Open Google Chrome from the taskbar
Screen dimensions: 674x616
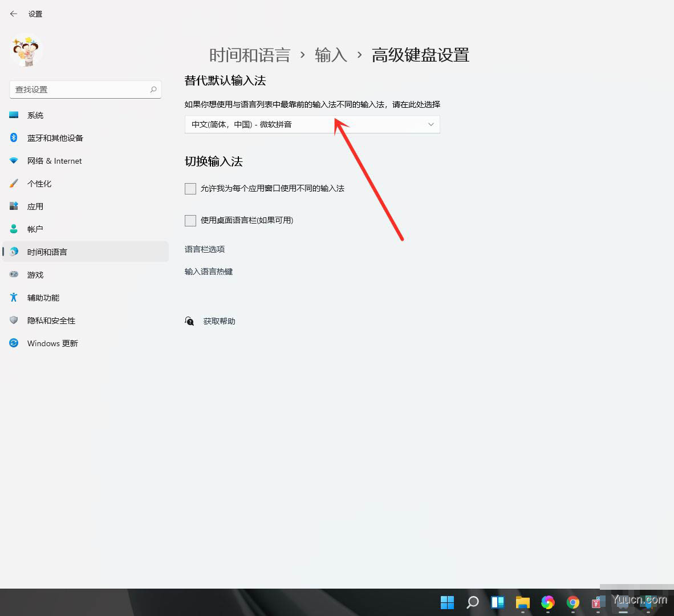(573, 602)
